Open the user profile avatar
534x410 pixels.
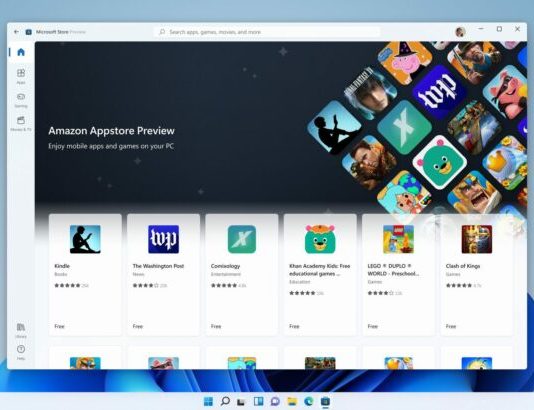(460, 32)
